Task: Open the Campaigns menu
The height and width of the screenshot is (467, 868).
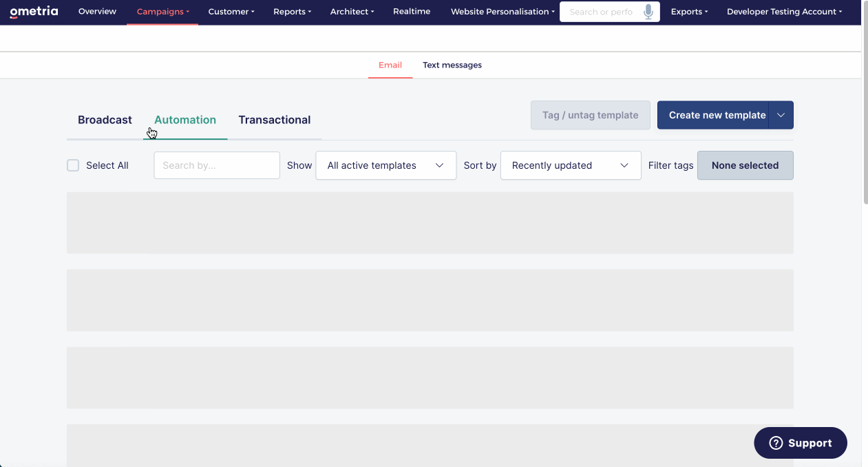Action: pos(163,12)
